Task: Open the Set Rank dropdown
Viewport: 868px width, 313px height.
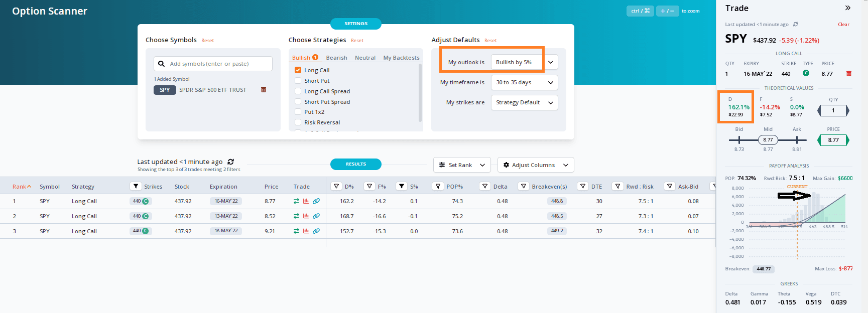Action: [x=462, y=165]
